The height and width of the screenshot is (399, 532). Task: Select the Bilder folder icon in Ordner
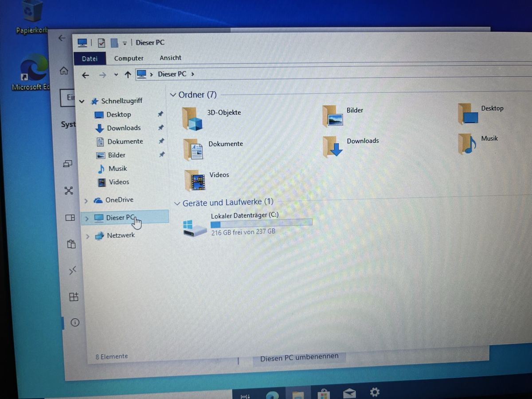(x=332, y=116)
